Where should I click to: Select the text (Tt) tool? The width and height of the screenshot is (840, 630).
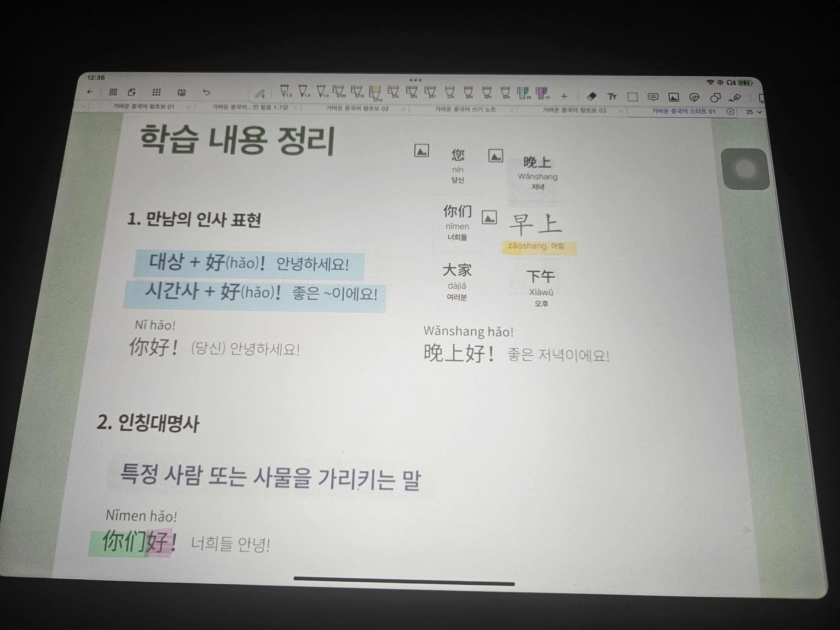[x=612, y=97]
